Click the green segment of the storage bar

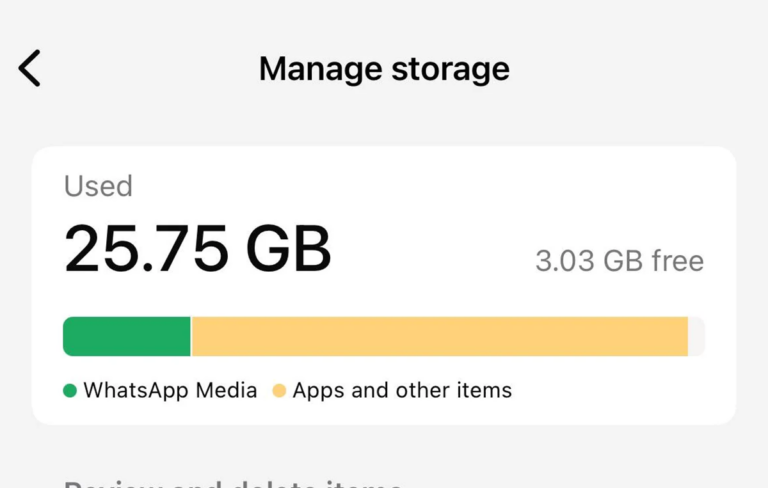point(126,337)
